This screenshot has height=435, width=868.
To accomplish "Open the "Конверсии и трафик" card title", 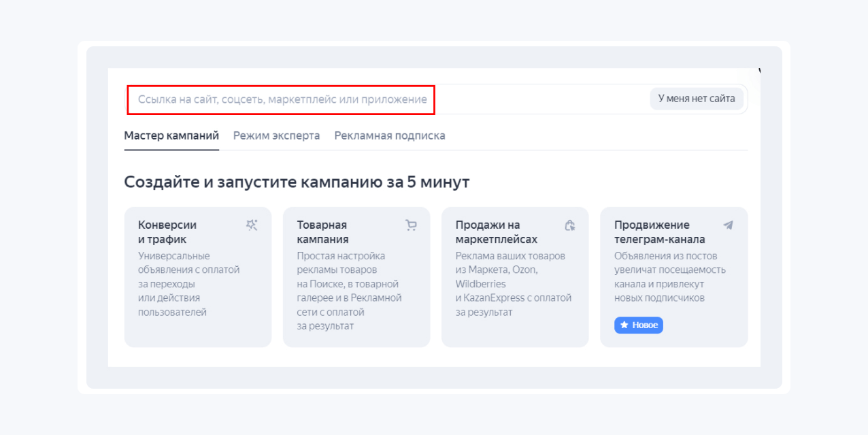I will click(x=167, y=232).
